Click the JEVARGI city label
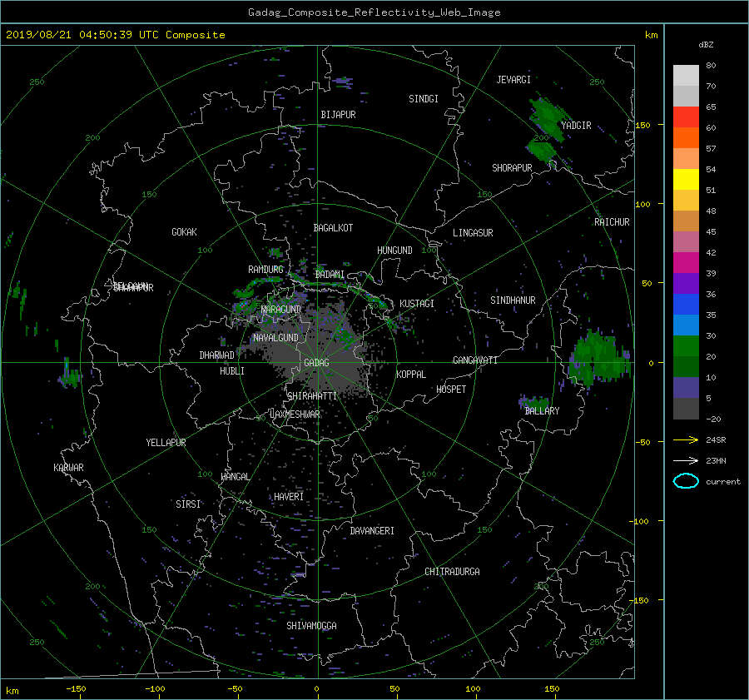The image size is (749, 700). tap(513, 80)
